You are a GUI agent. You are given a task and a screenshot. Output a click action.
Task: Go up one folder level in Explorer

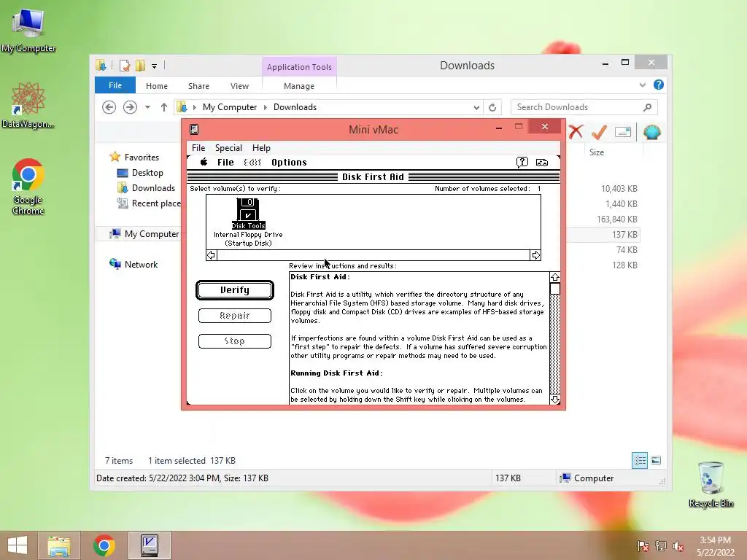(164, 107)
